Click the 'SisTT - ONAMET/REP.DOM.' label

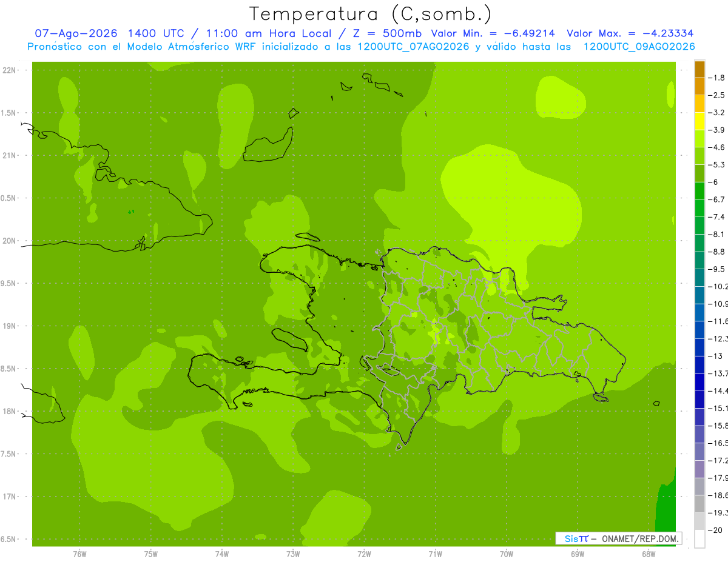(x=618, y=538)
